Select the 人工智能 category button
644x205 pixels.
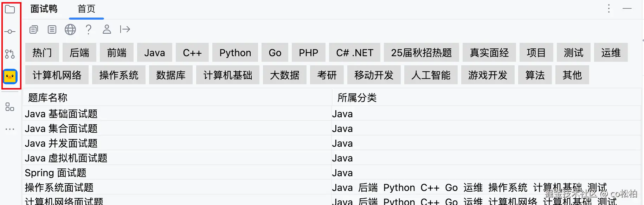[x=431, y=75]
